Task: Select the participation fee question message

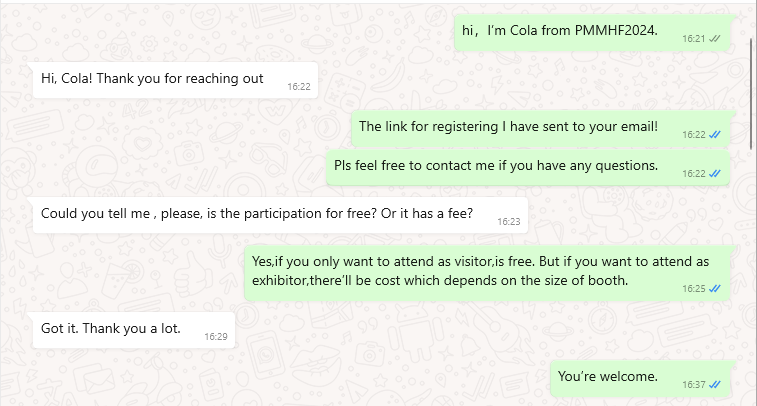Action: coord(280,215)
